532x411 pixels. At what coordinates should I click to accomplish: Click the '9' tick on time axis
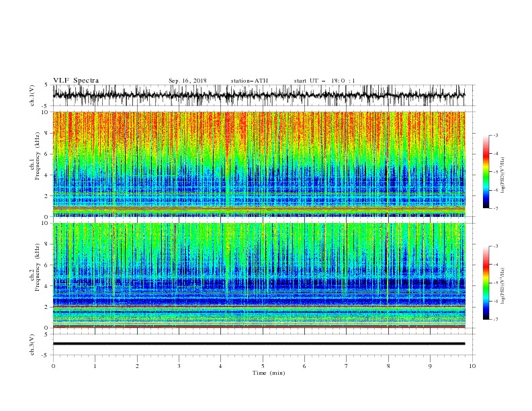pyautogui.click(x=430, y=366)
